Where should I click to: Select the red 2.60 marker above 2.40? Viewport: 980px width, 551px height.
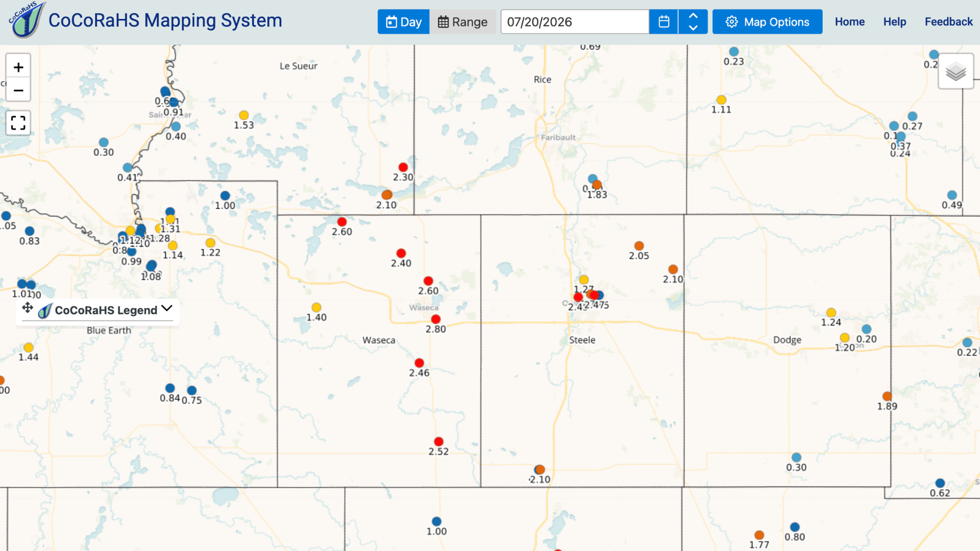tap(342, 222)
